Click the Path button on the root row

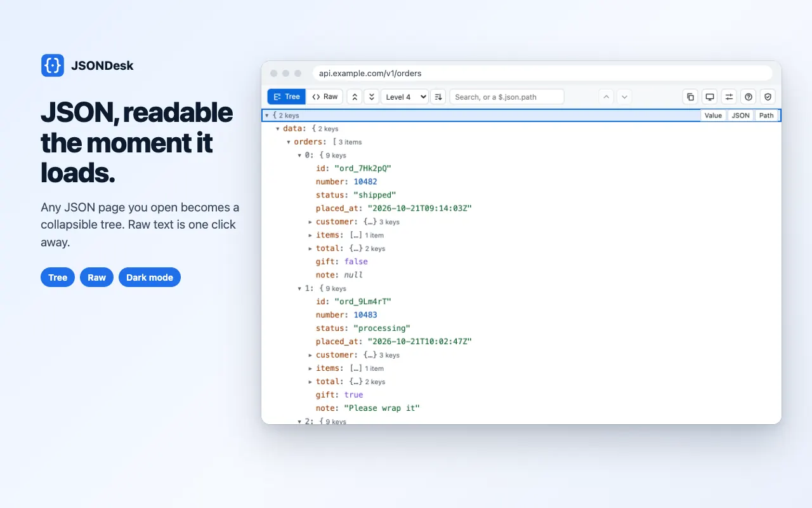pos(766,116)
